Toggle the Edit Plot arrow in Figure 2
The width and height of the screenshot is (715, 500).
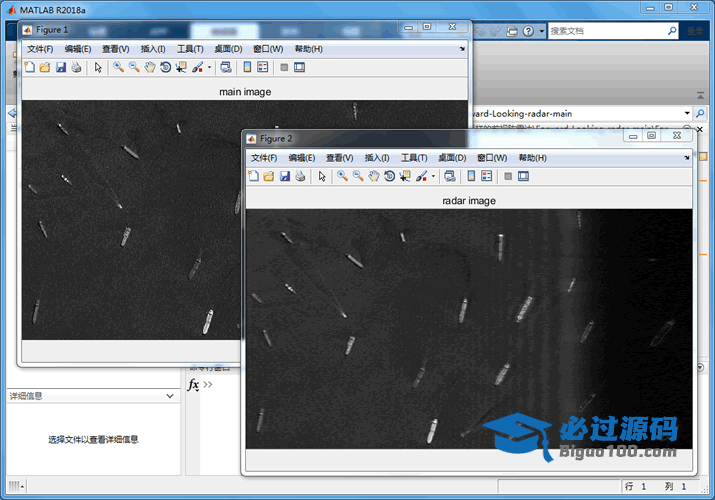pyautogui.click(x=322, y=176)
